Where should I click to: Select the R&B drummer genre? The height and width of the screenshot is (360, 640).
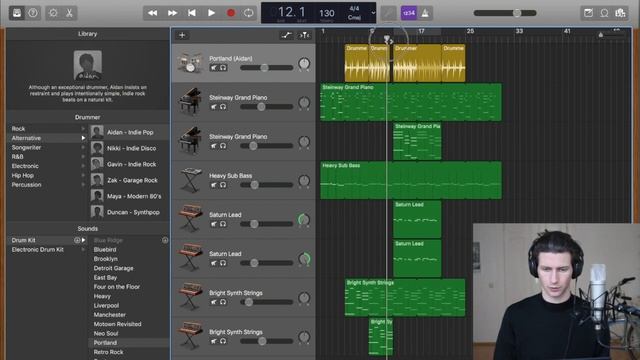(x=18, y=157)
